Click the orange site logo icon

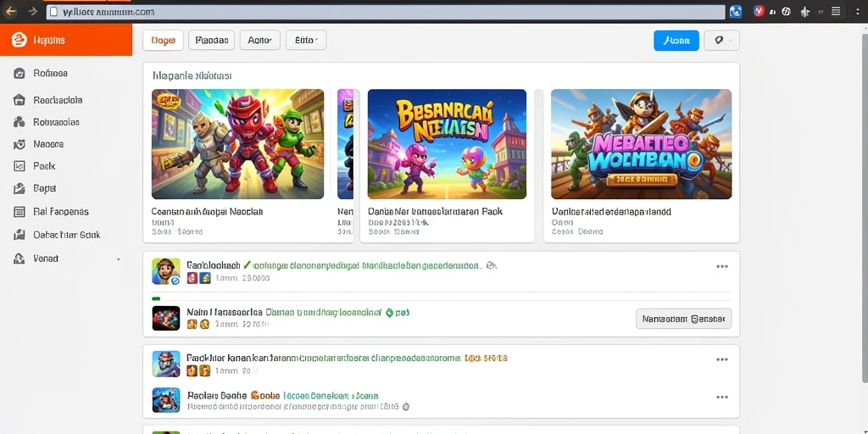19,40
